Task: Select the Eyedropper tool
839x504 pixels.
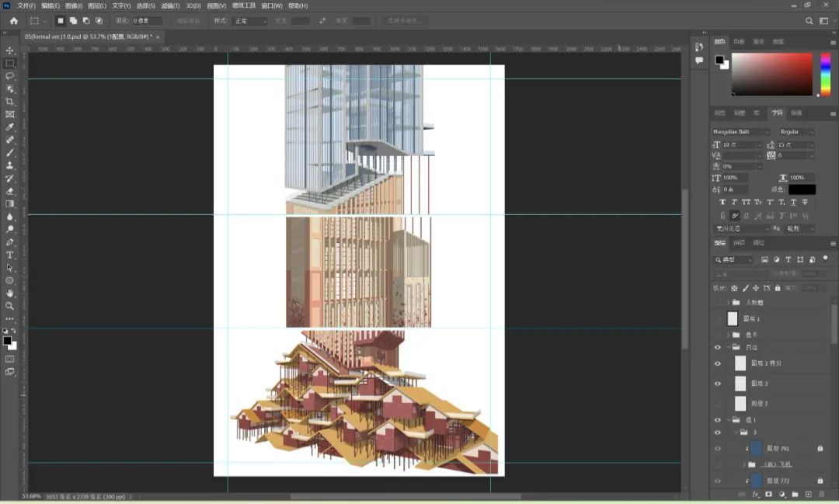Action: [9, 127]
